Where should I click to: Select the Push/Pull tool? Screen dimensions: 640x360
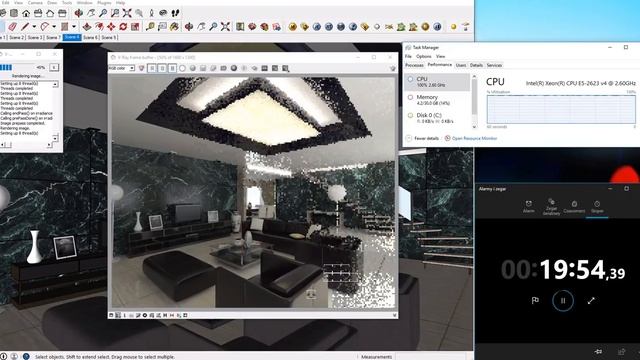[x=87, y=27]
